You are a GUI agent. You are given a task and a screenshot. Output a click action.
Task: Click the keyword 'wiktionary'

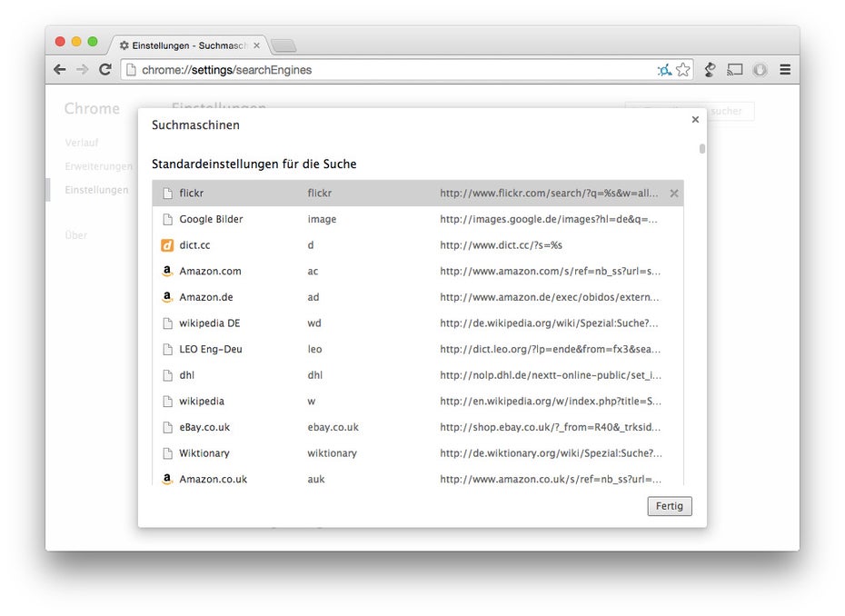click(x=332, y=453)
